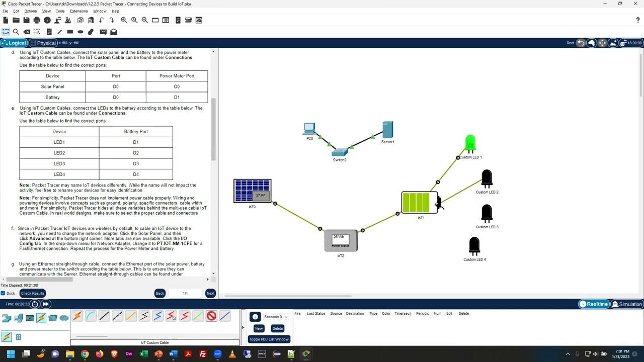Choose the green IoT Custom Cable
The image size is (644, 362).
click(198, 316)
